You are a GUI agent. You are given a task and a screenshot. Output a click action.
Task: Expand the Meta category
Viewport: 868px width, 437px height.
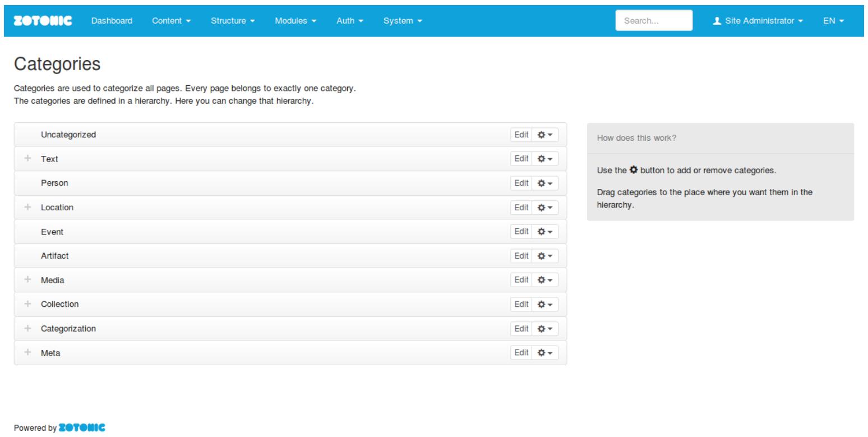pos(27,352)
